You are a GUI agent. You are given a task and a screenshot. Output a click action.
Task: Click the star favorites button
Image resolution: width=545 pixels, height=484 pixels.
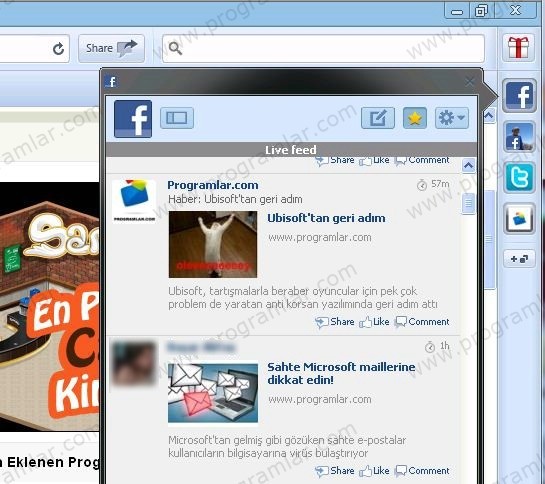(415, 118)
